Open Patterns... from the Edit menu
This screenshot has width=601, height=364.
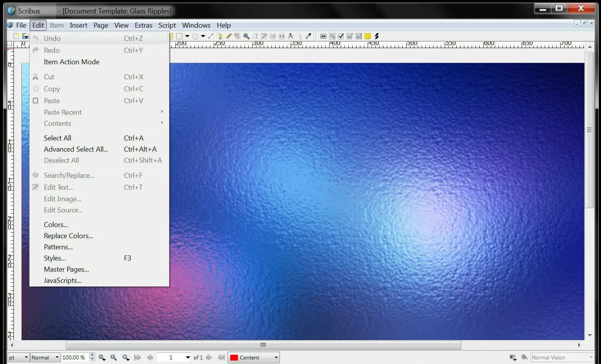99,247
